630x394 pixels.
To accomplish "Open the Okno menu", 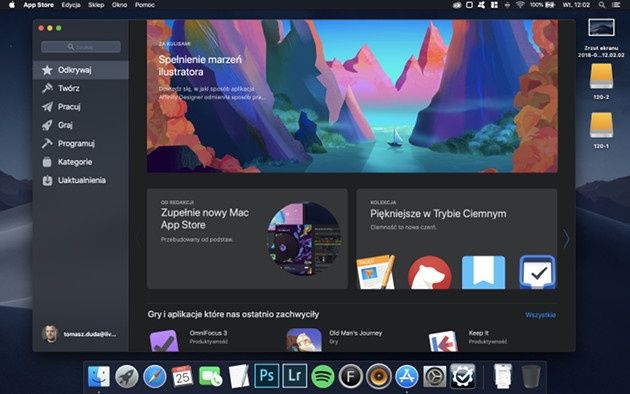I will coord(119,5).
